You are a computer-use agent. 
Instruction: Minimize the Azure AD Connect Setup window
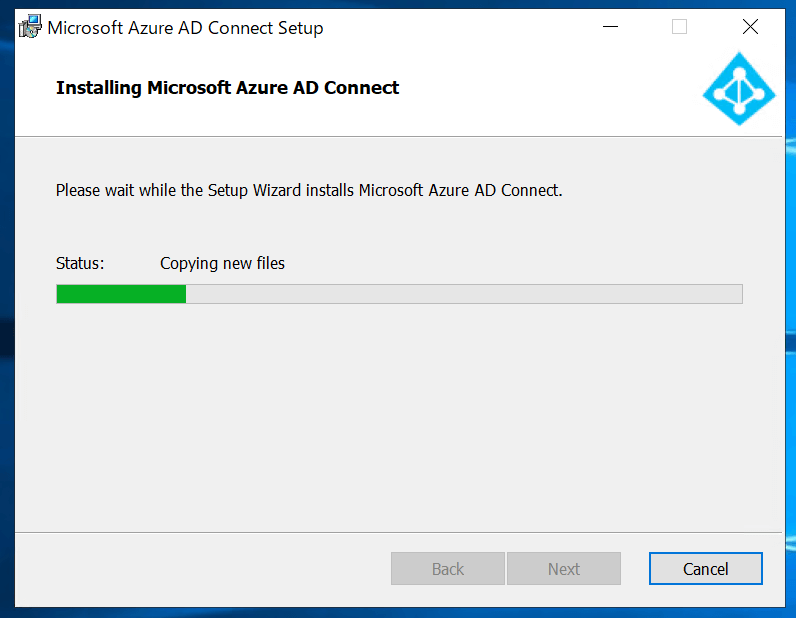[x=610, y=27]
